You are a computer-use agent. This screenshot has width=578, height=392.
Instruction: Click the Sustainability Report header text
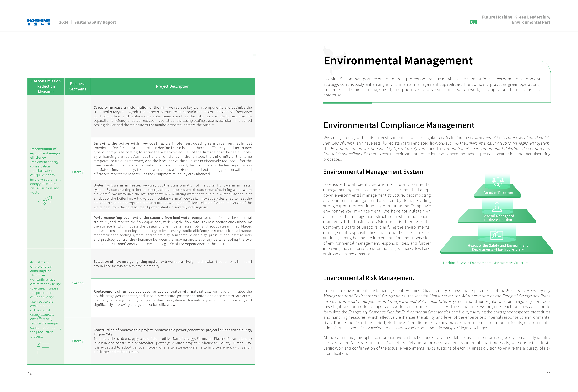coord(95,22)
